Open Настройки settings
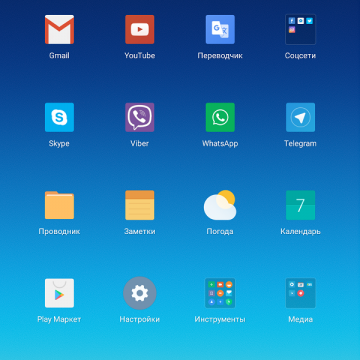 (140, 293)
